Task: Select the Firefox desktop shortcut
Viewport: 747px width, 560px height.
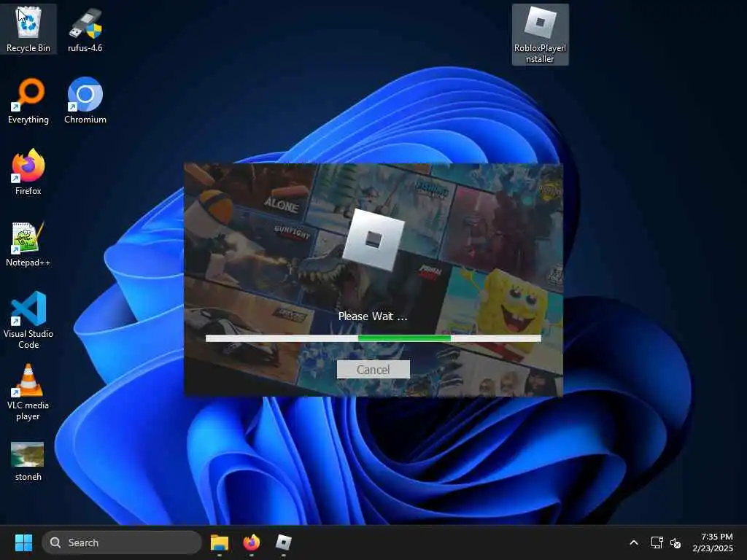Action: coord(28,172)
